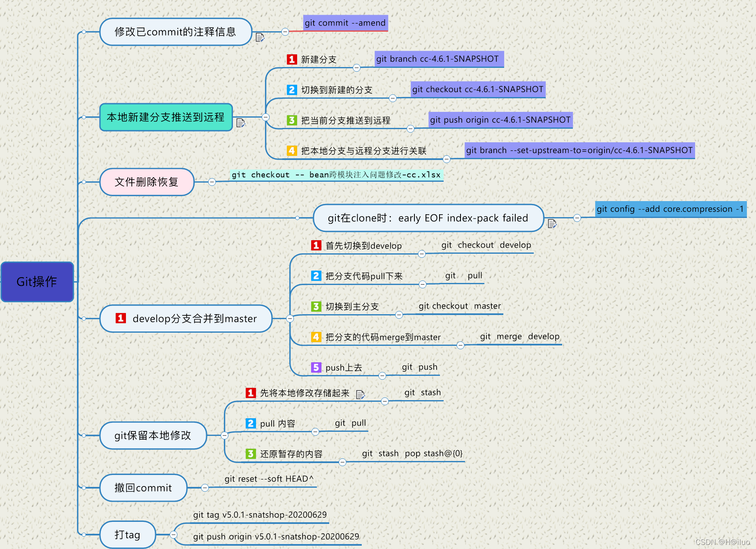The image size is (756, 549).
Task: Select the git checkout -- bean xlsx node
Action: (336, 175)
